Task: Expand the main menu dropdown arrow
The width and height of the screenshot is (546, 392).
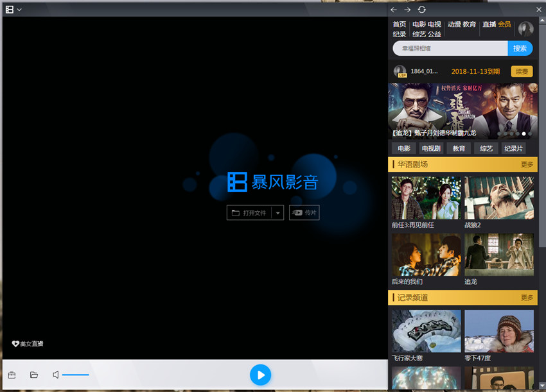Action: [x=19, y=10]
